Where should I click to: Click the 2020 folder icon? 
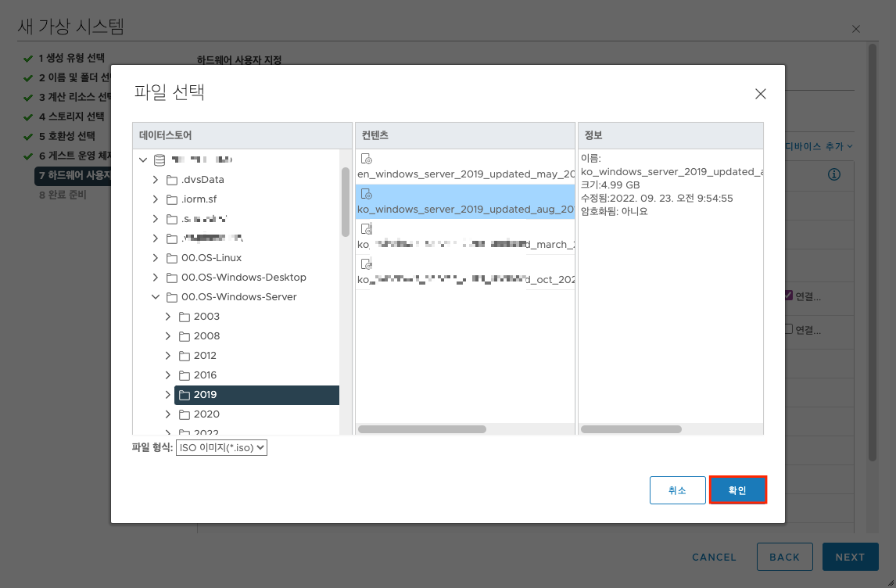point(185,414)
